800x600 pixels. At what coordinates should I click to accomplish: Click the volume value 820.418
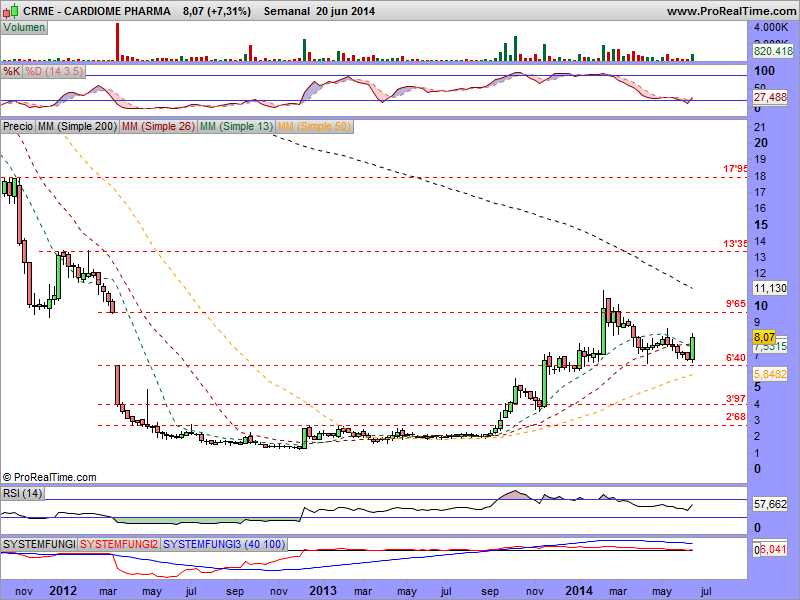pos(773,51)
